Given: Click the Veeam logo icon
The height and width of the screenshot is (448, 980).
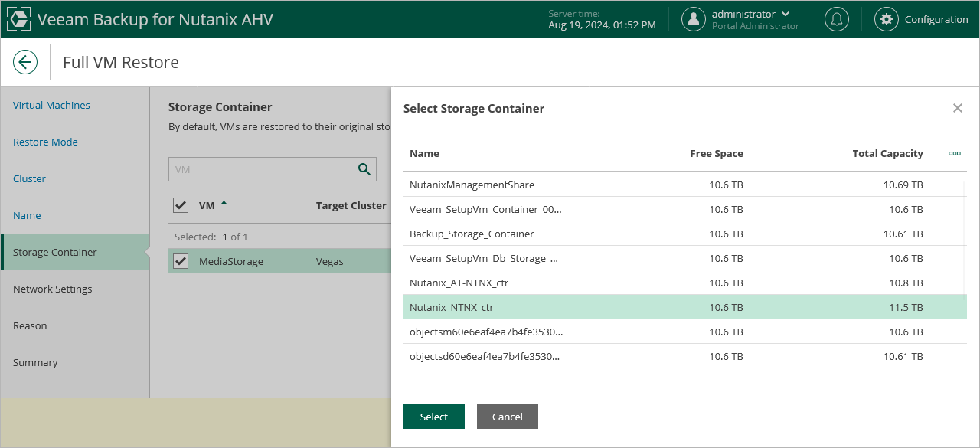Looking at the screenshot, I should point(18,19).
